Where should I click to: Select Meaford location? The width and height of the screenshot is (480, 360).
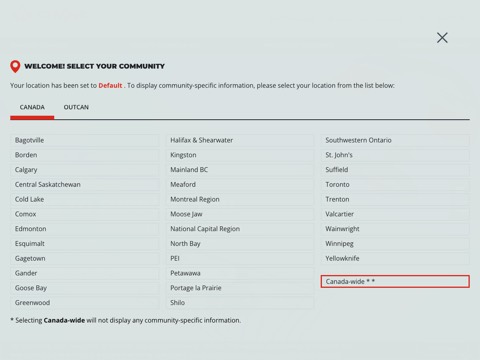coord(240,185)
